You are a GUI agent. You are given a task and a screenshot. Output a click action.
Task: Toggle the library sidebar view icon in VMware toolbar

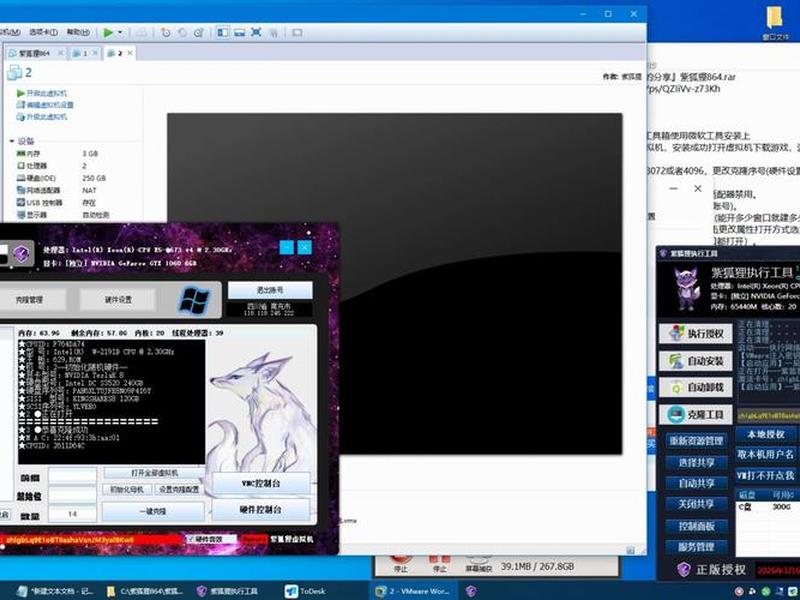click(x=223, y=33)
